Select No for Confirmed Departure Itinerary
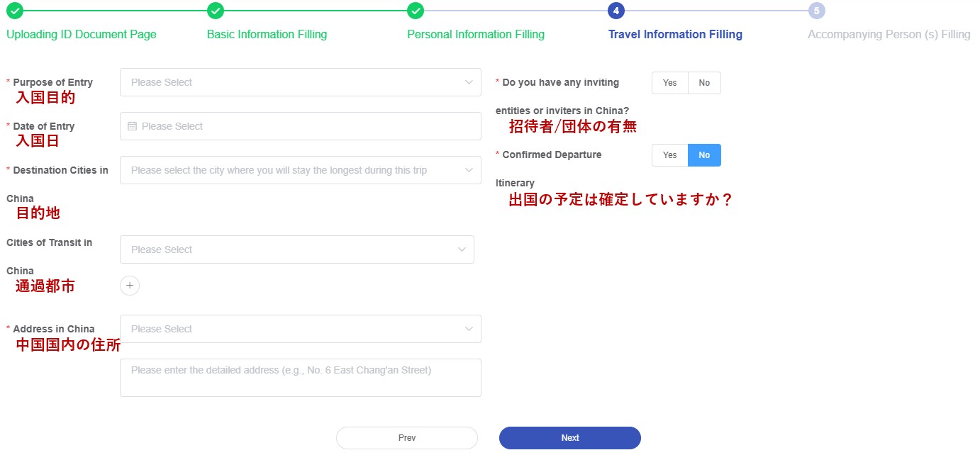This screenshot has width=980, height=455. click(x=704, y=155)
